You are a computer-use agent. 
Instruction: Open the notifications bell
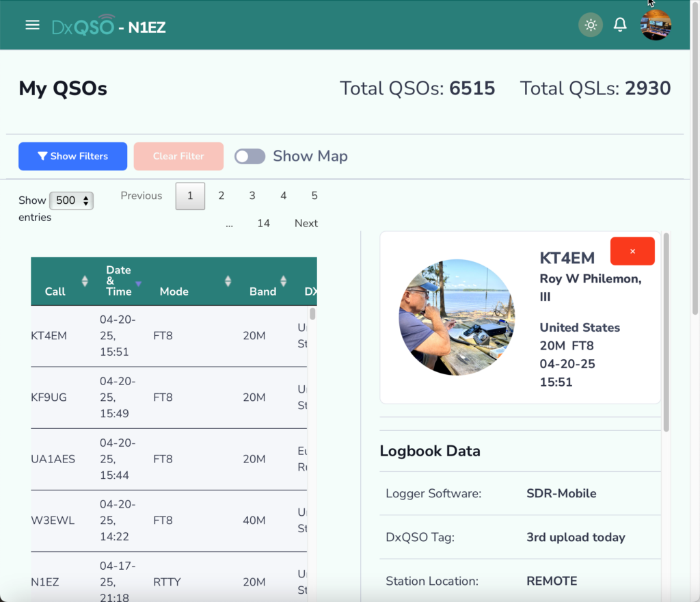[x=619, y=25]
